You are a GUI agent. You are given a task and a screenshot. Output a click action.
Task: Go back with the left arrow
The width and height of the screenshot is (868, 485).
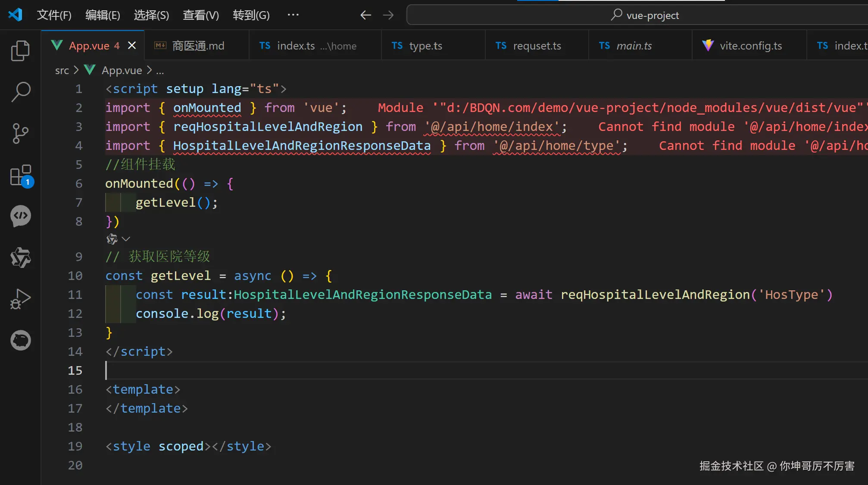point(365,16)
